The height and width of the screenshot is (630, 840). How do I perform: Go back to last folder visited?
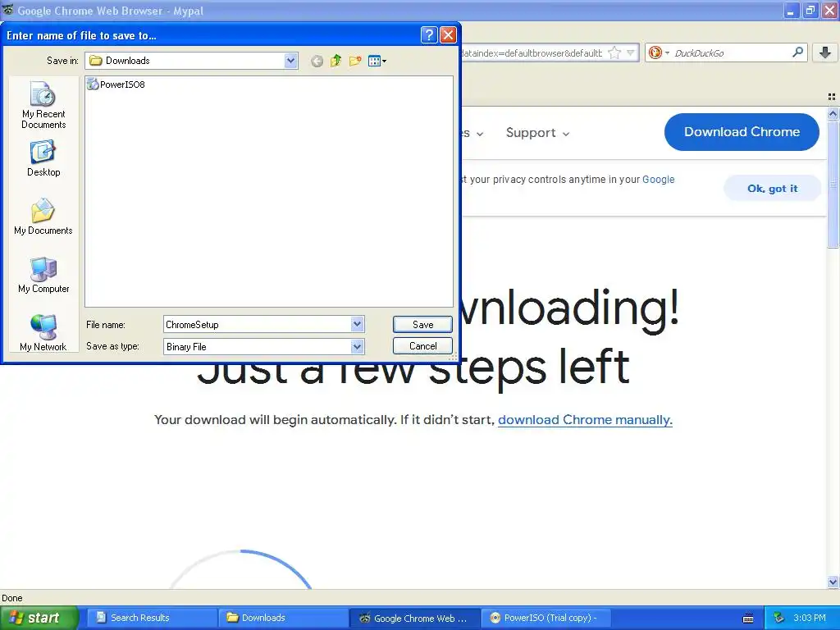point(317,61)
